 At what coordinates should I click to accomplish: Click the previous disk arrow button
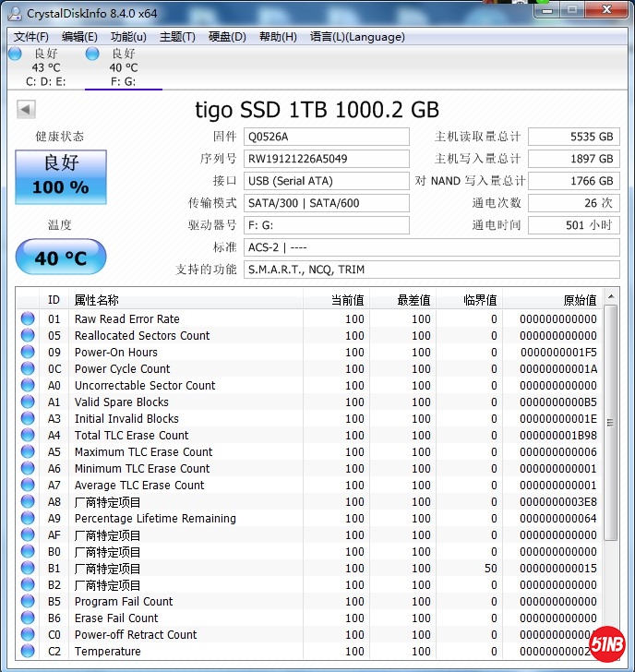[26, 110]
